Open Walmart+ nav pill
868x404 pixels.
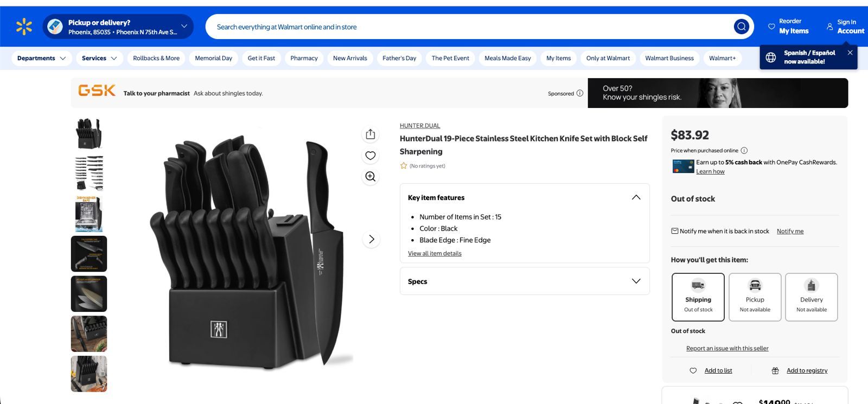(723, 59)
